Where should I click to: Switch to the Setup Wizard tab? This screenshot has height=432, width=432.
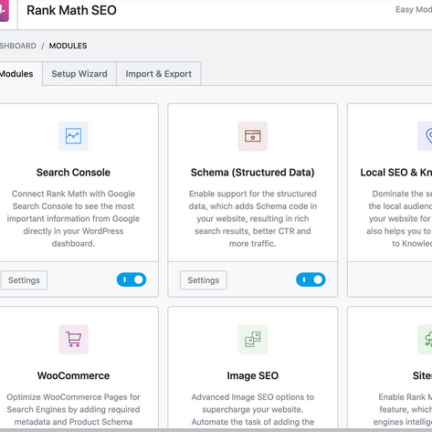pyautogui.click(x=79, y=74)
